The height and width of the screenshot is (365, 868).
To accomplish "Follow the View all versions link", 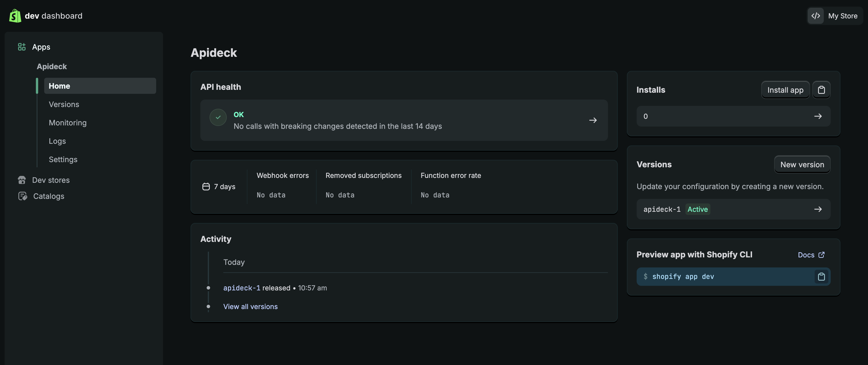I will tap(250, 306).
